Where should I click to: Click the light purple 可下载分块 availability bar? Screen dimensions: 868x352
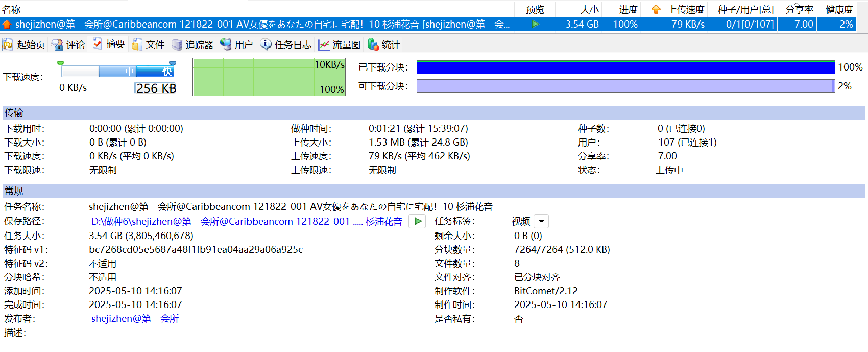point(626,86)
